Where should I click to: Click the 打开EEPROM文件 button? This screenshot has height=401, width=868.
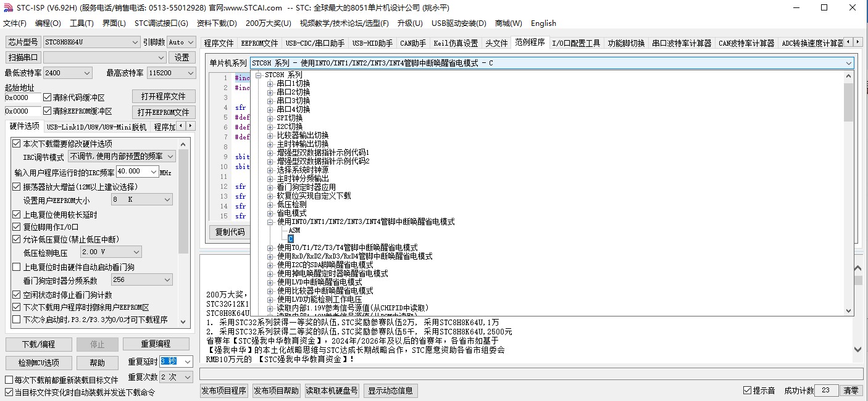[164, 112]
